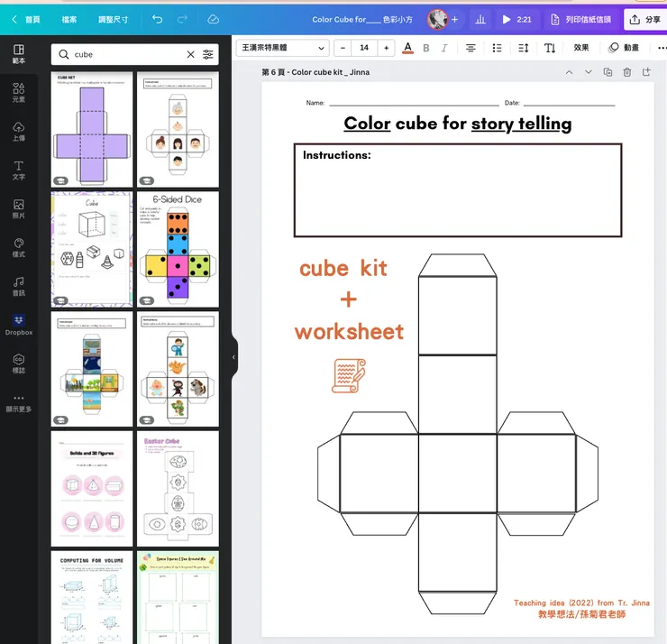Toggle italic formatting
The width and height of the screenshot is (667, 644).
pos(444,48)
